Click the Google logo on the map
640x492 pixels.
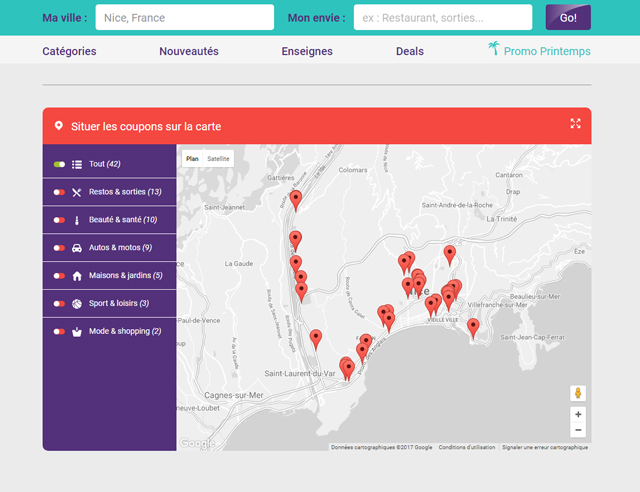pyautogui.click(x=197, y=443)
